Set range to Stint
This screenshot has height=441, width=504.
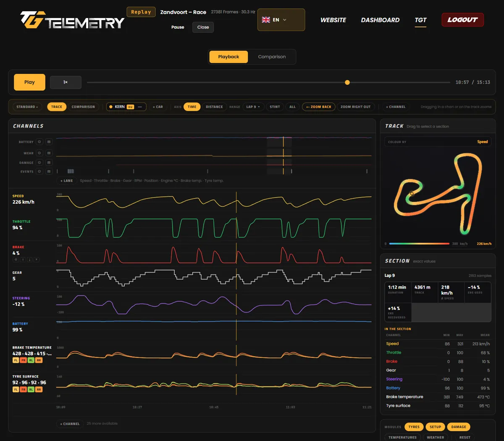click(x=275, y=107)
